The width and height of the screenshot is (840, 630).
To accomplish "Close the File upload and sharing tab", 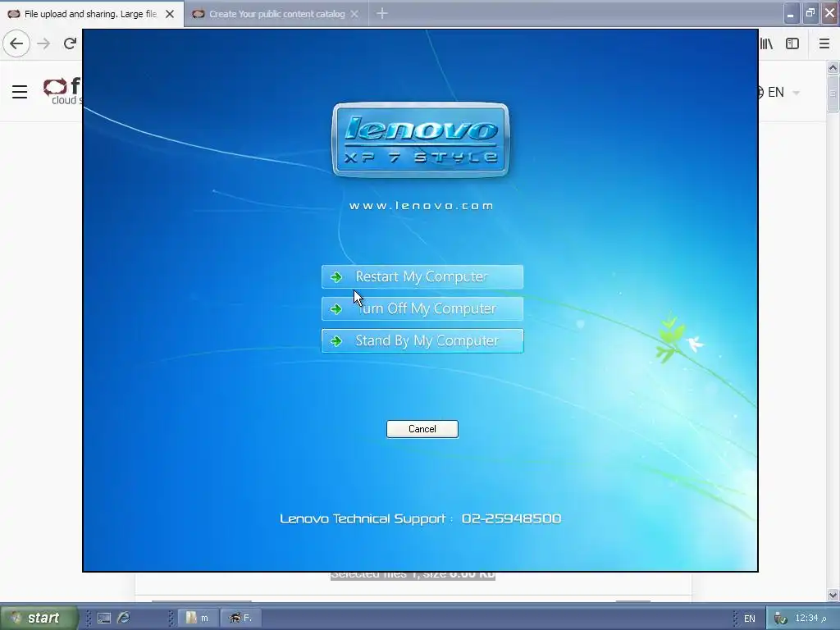I will pos(170,14).
